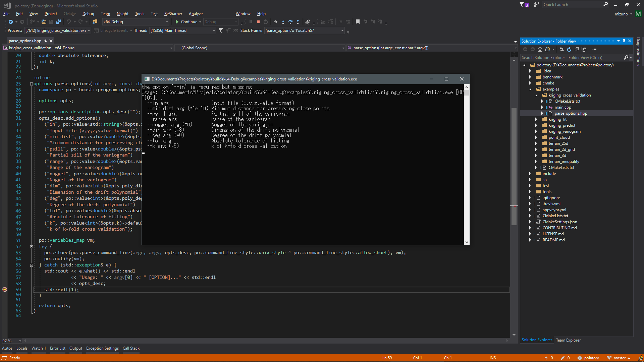Collapse the examples folder
The width and height of the screenshot is (644, 362).
click(x=530, y=89)
